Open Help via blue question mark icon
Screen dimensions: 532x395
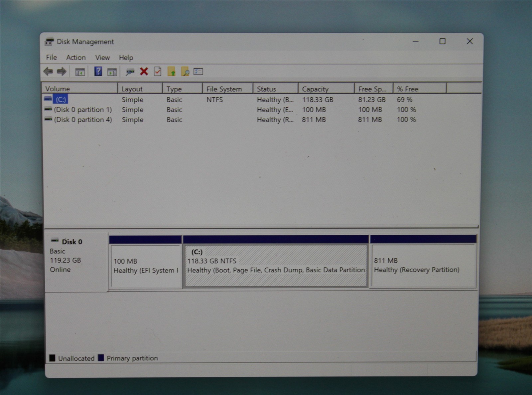point(98,71)
